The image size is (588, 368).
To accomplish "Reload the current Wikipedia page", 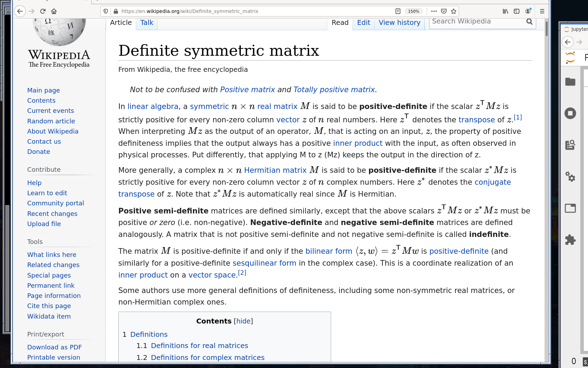I will 43,11.
